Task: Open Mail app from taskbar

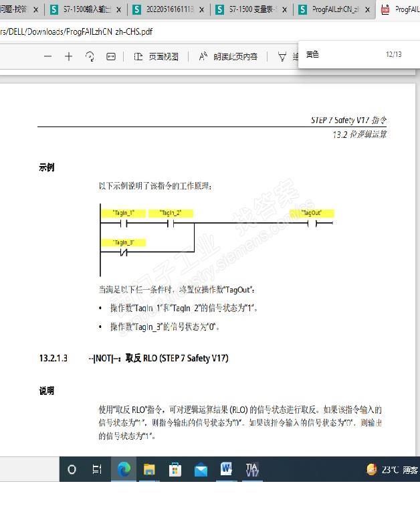Action: click(201, 469)
